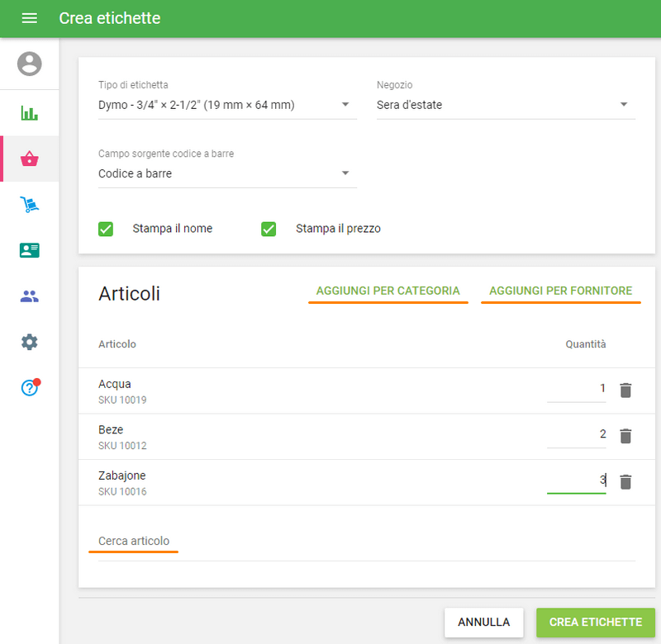Screen dimensions: 661x644
Task: Expand the Tipo di etichetta dropdown
Action: (x=227, y=105)
